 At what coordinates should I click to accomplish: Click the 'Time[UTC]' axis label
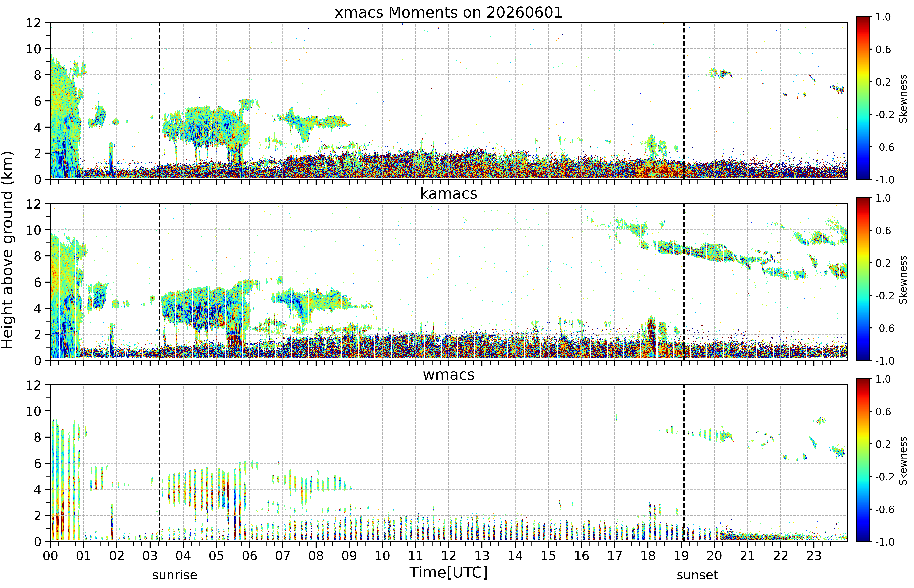pyautogui.click(x=449, y=572)
